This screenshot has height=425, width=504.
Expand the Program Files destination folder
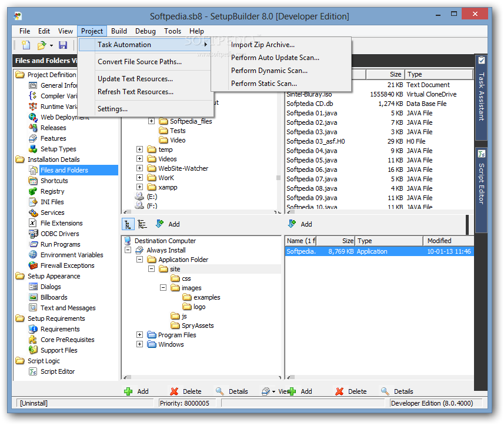[139, 336]
